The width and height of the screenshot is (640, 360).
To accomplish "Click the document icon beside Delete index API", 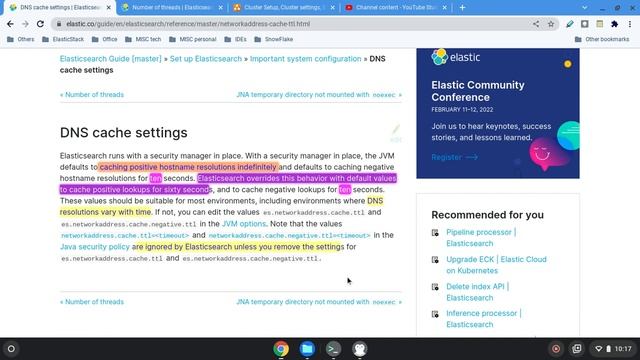I will click(435, 287).
